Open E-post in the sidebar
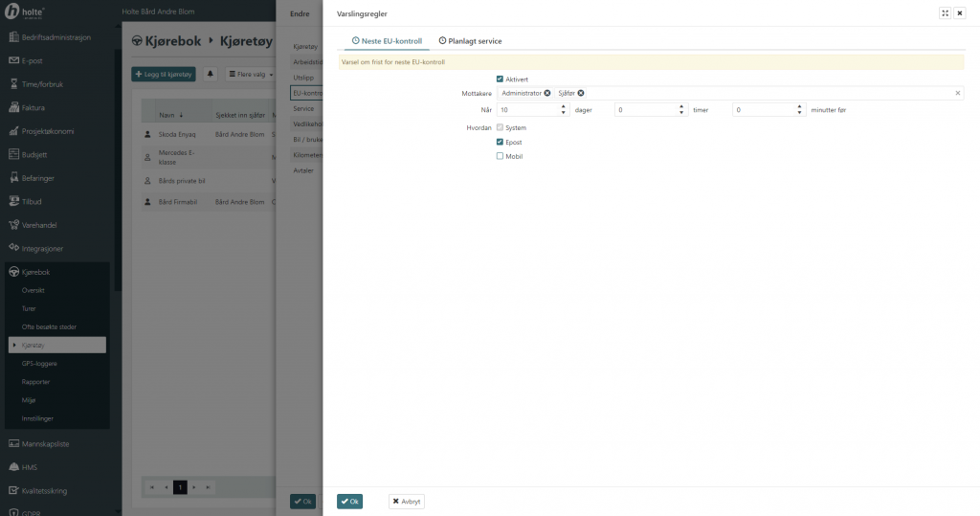This screenshot has width=980, height=516. [x=32, y=60]
